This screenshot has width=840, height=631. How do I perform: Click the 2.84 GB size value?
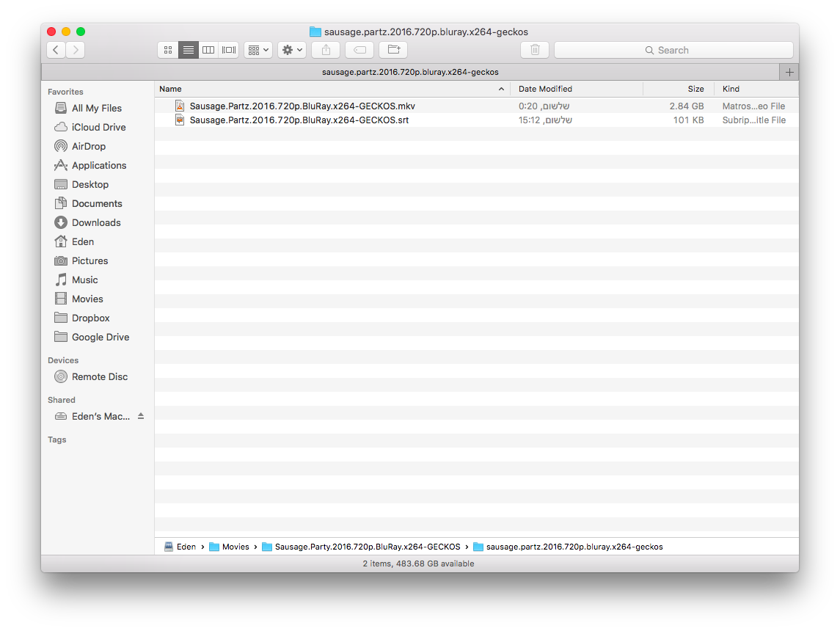pyautogui.click(x=686, y=106)
